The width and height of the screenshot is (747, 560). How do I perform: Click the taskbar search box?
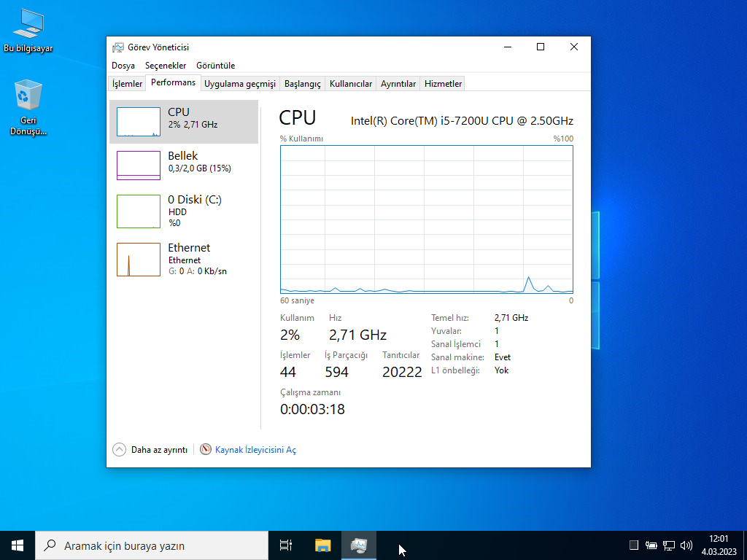(x=152, y=545)
